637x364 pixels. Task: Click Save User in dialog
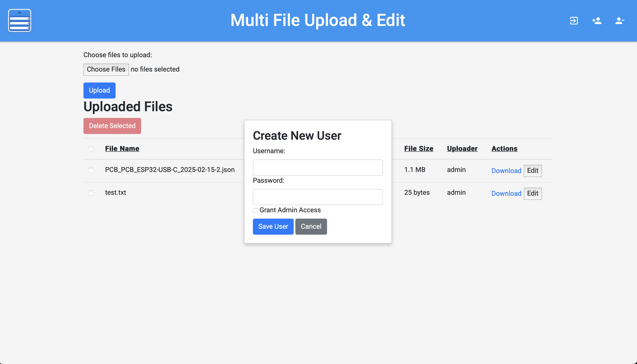click(273, 226)
